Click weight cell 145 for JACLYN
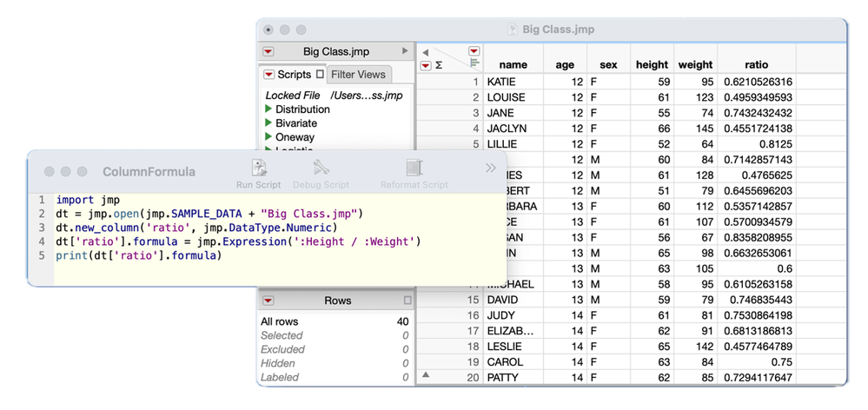This screenshot has width=868, height=410. pos(696,129)
